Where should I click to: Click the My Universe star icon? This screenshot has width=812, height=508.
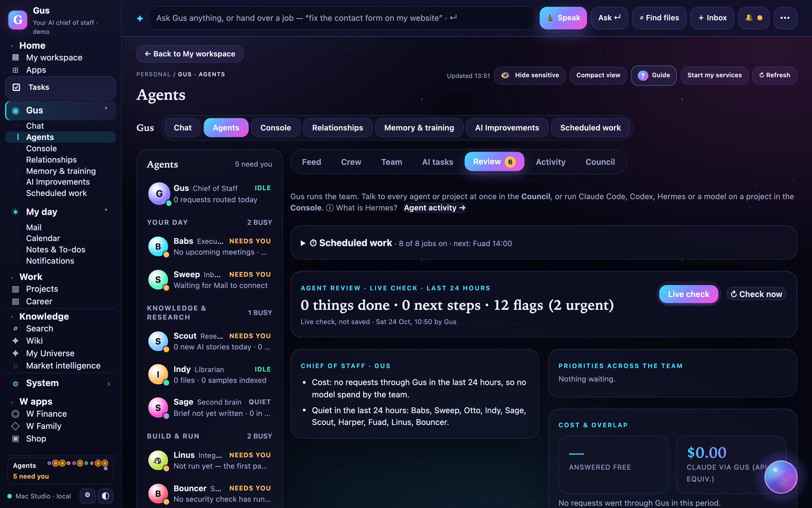pyautogui.click(x=16, y=353)
